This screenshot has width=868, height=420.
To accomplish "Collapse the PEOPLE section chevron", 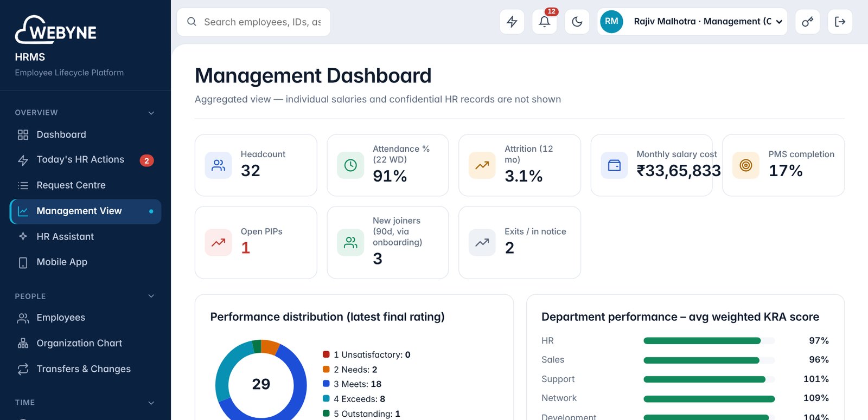I will 151,296.
